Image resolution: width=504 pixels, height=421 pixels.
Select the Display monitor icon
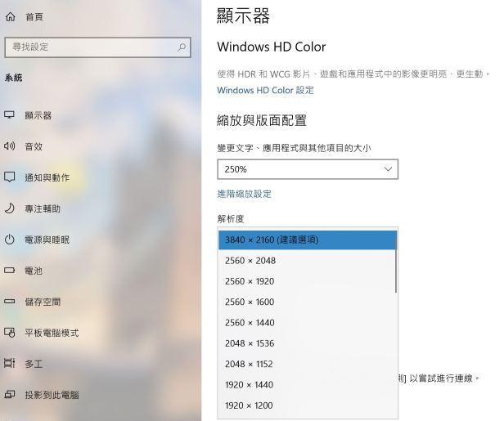click(x=10, y=115)
